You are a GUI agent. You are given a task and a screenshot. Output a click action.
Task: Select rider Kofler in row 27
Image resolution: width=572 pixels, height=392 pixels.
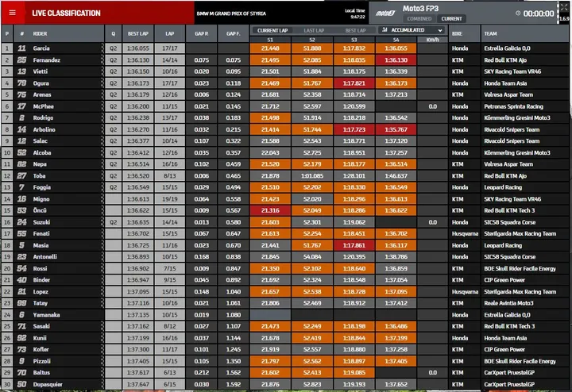pyautogui.click(x=41, y=349)
